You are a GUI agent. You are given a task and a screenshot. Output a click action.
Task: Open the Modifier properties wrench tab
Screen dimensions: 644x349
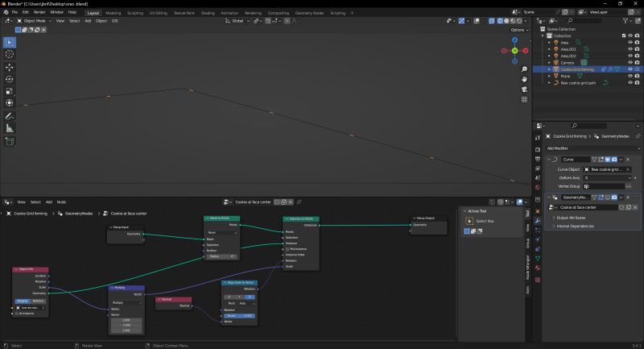(538, 221)
